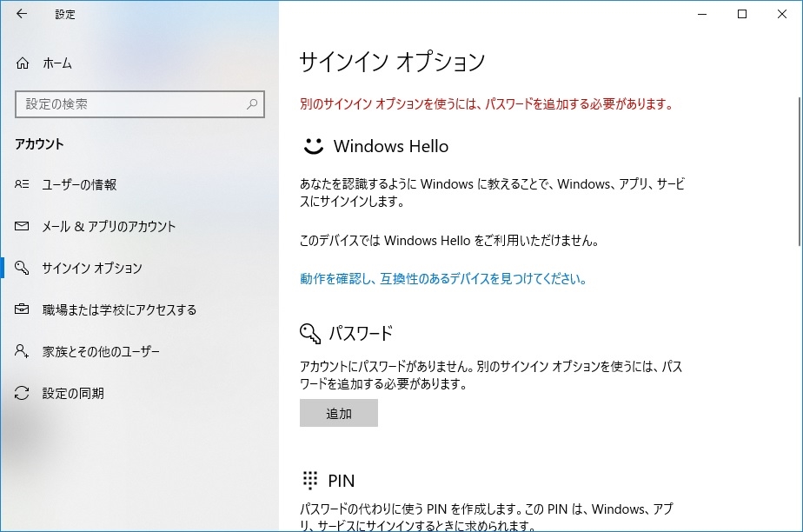Click the home house icon
The height and width of the screenshot is (532, 803).
pos(23,63)
